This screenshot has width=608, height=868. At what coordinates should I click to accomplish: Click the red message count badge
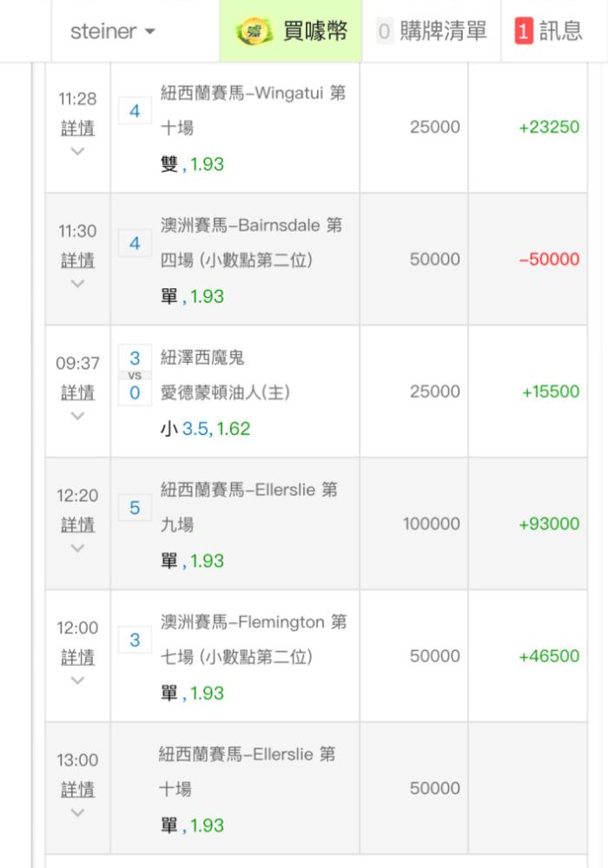pos(524,31)
